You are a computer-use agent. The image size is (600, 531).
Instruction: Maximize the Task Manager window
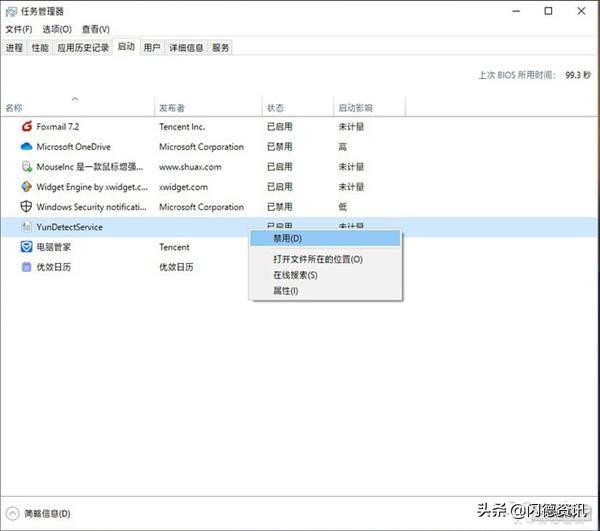click(548, 11)
